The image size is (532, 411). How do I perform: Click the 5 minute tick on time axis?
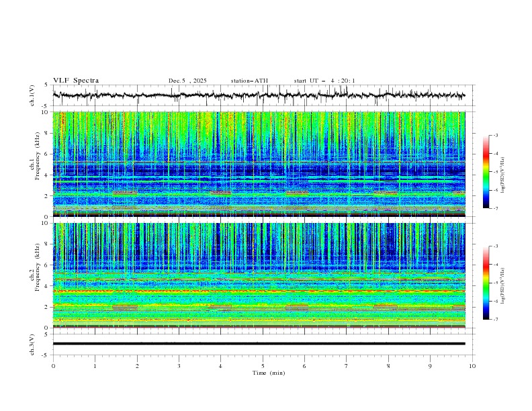click(x=263, y=365)
